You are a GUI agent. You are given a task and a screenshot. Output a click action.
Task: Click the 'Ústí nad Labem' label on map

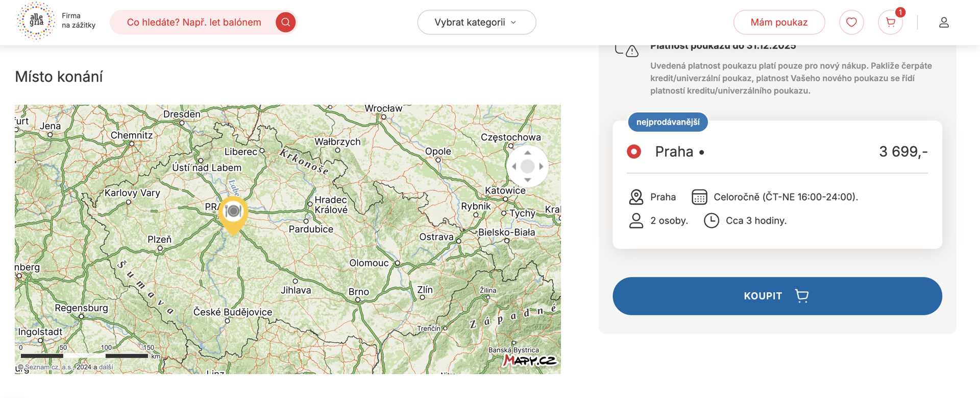[x=207, y=168]
